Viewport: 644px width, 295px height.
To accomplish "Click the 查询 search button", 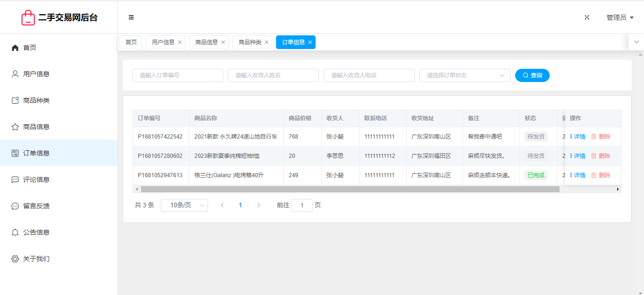I will pyautogui.click(x=532, y=75).
